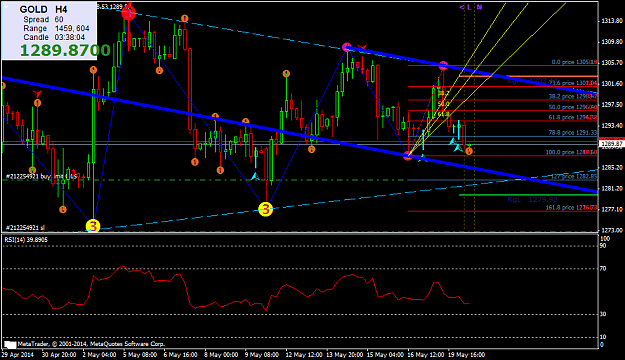This screenshot has height=360, width=625.
Task: Click the magenta circle at the 16 May swing low
Action: pos(407,155)
